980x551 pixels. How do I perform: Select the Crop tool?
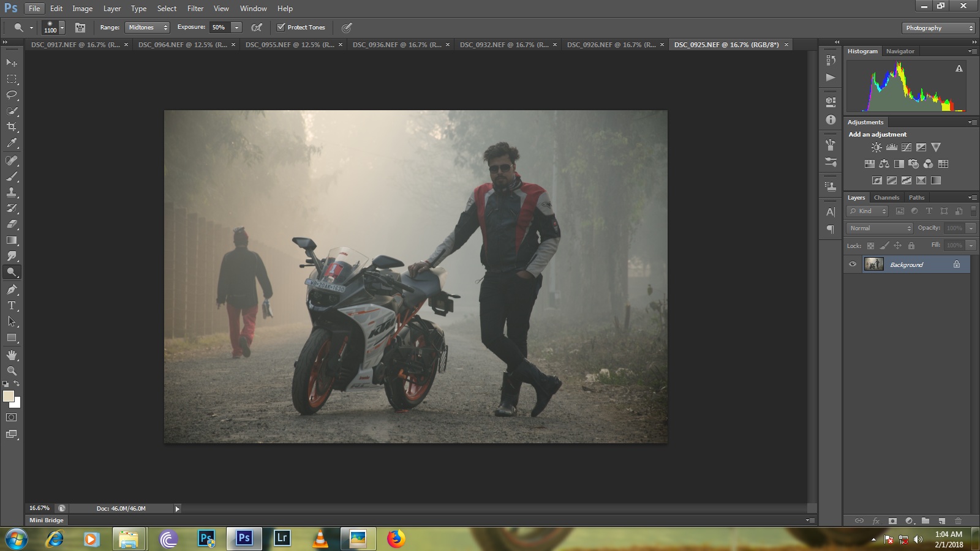[12, 127]
